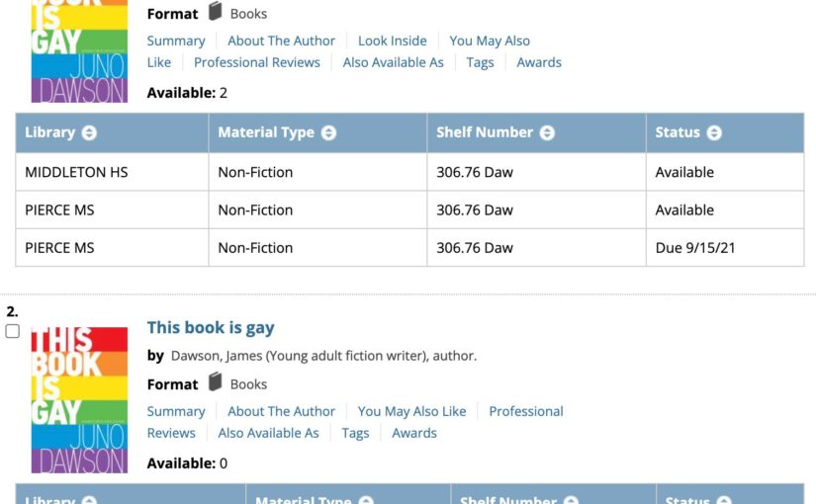Click the book format icon of result 2

215,381
